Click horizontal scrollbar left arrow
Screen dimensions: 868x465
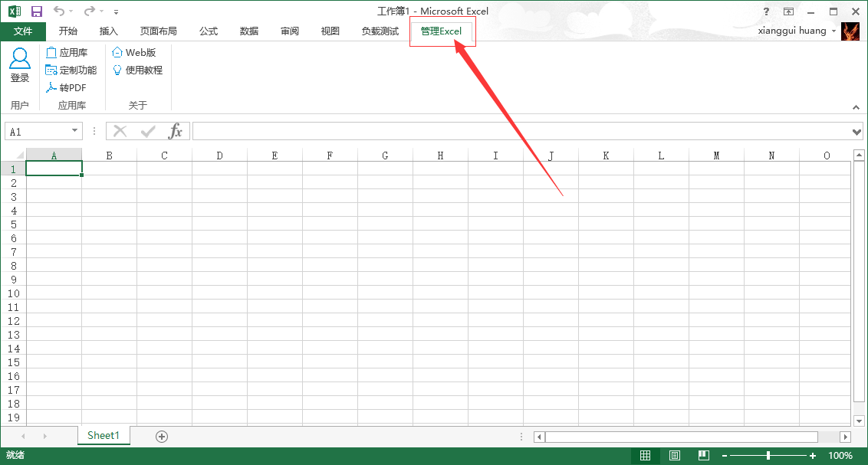(x=540, y=437)
